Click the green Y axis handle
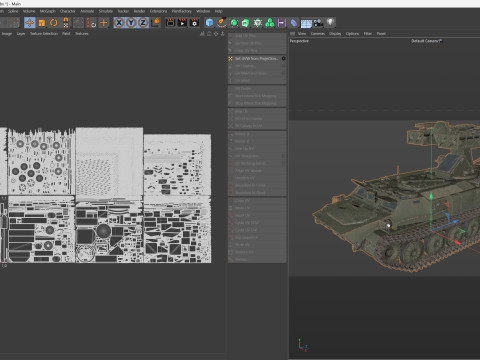Screen dimensions: 480x360 tap(431, 196)
